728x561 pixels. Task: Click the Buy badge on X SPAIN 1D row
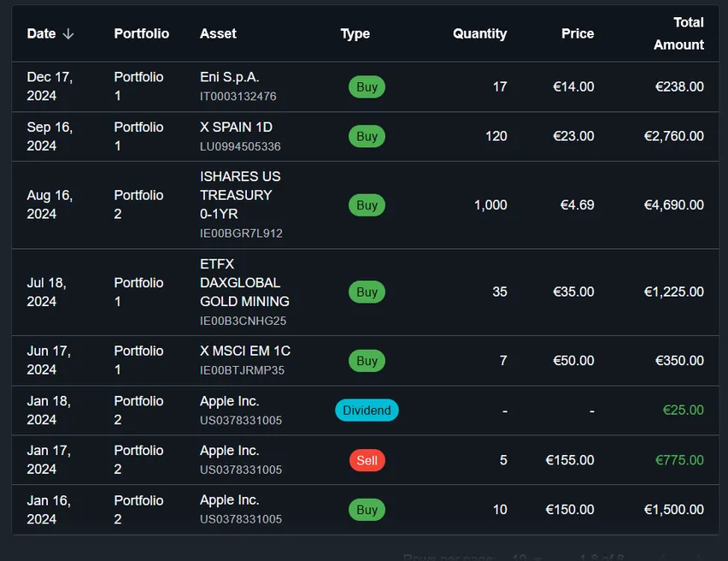click(367, 136)
